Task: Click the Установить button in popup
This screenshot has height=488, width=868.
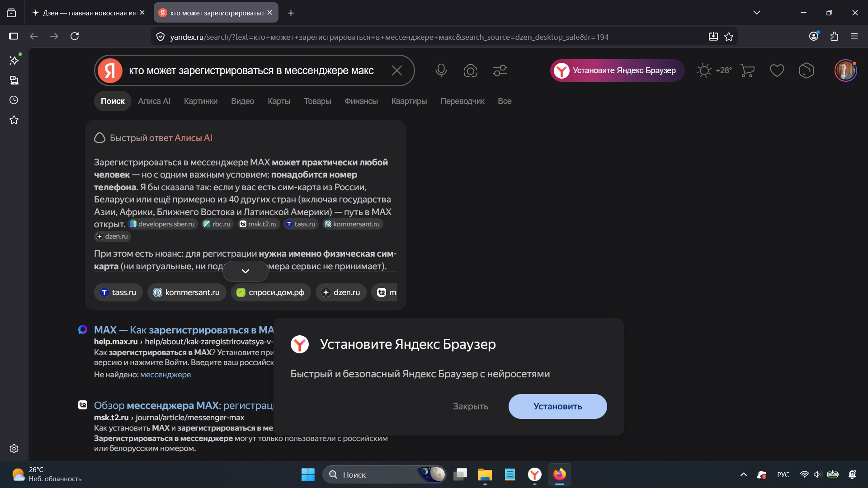Action: pyautogui.click(x=558, y=406)
